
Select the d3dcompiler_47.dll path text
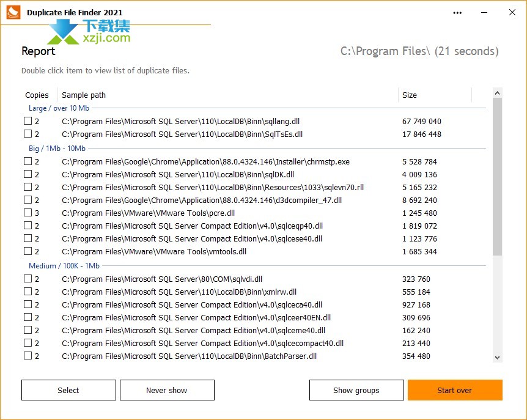(202, 201)
